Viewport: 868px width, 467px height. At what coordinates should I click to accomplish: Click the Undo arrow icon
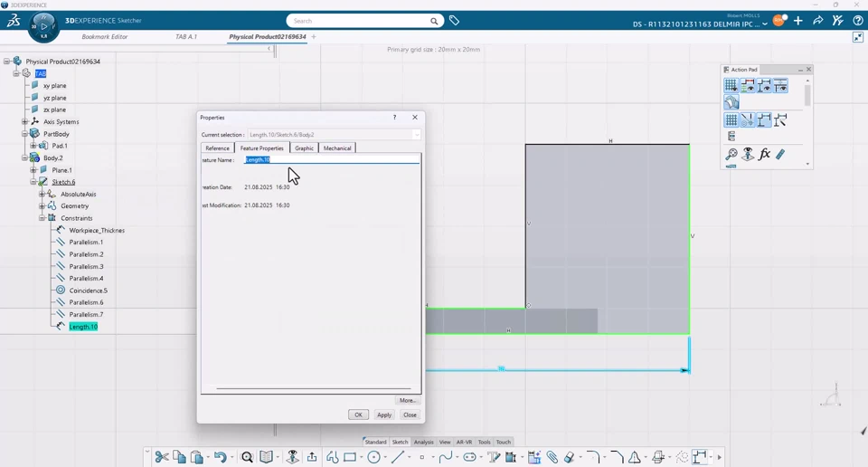(220, 457)
